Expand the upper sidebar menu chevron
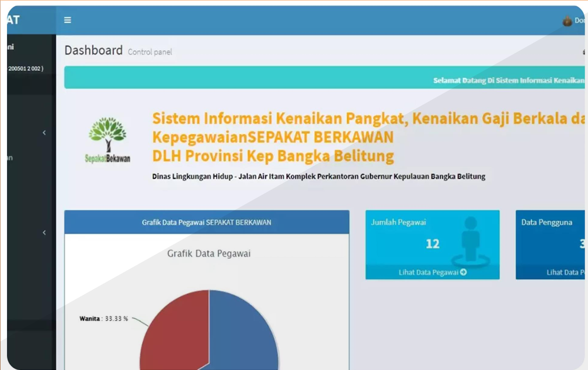This screenshot has width=588, height=370. [x=44, y=132]
